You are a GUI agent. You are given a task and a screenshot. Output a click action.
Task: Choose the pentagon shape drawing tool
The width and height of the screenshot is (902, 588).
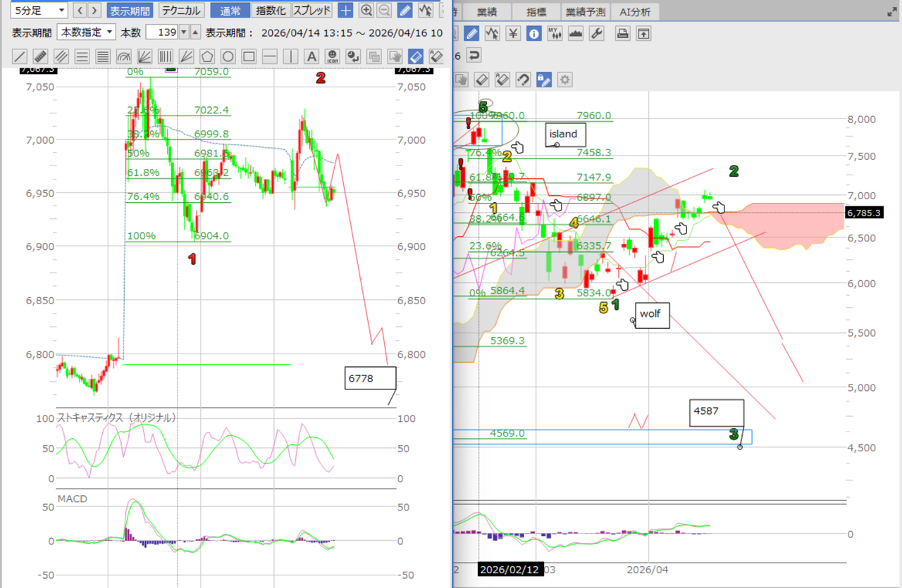coord(207,56)
